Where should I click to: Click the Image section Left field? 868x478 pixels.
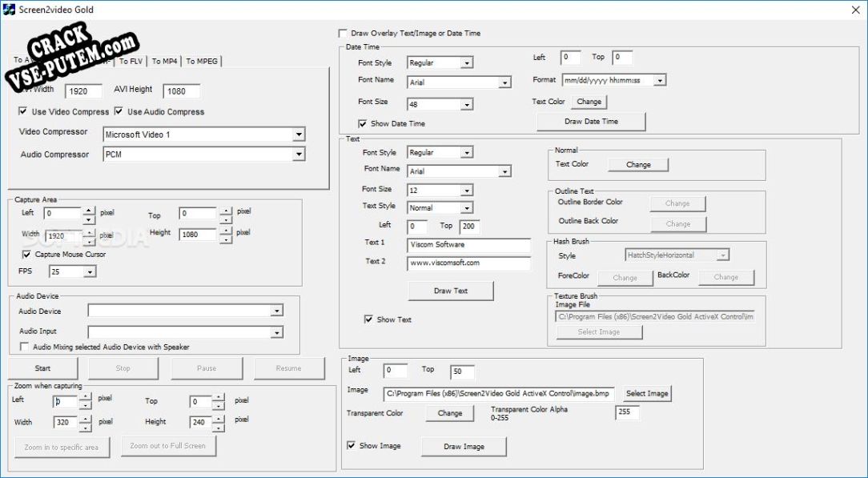[x=396, y=371]
